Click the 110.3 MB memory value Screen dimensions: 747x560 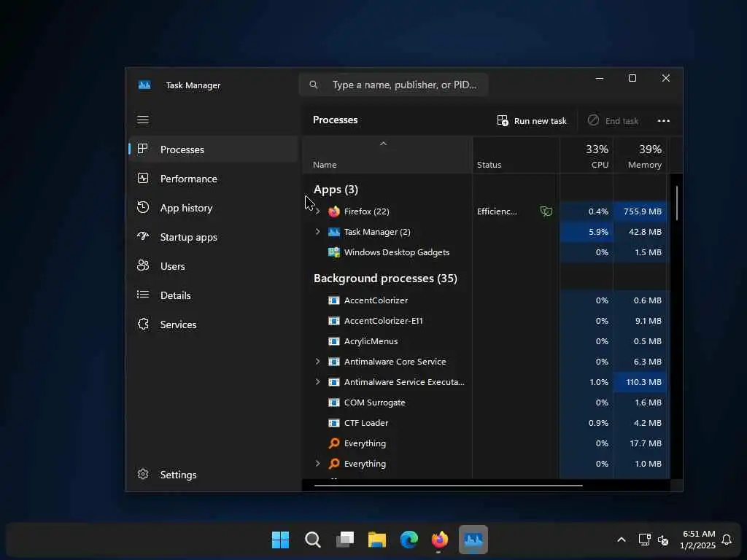pos(643,382)
